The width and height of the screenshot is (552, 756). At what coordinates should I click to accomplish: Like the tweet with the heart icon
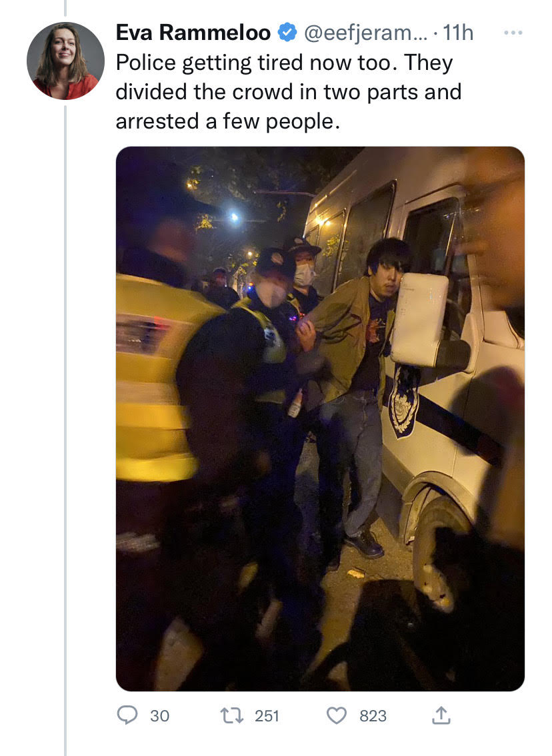click(x=337, y=715)
